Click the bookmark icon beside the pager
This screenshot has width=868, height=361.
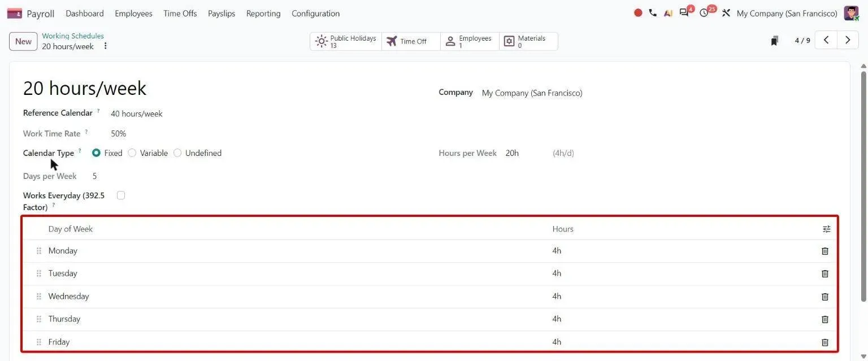click(775, 41)
